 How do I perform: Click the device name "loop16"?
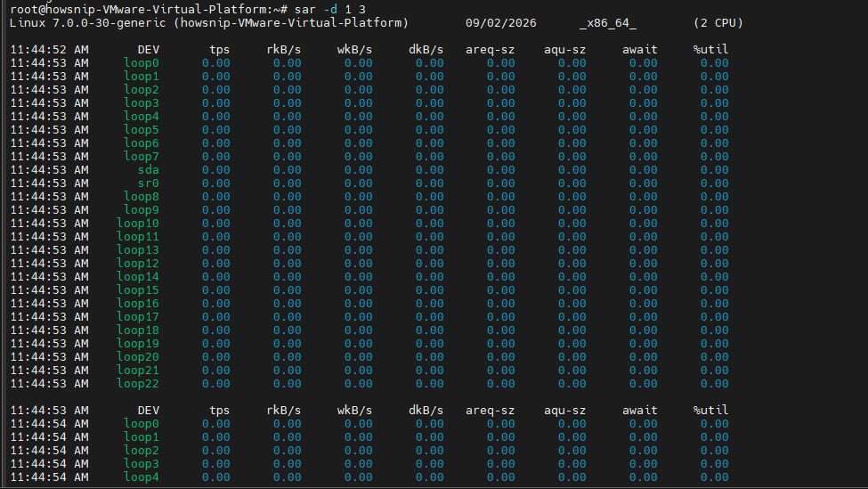[x=138, y=303]
